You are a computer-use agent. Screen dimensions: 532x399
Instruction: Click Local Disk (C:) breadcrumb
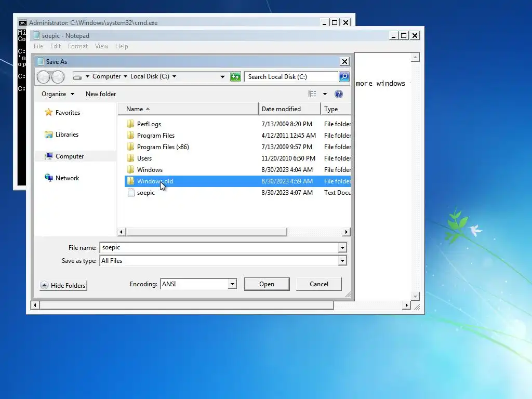150,76
